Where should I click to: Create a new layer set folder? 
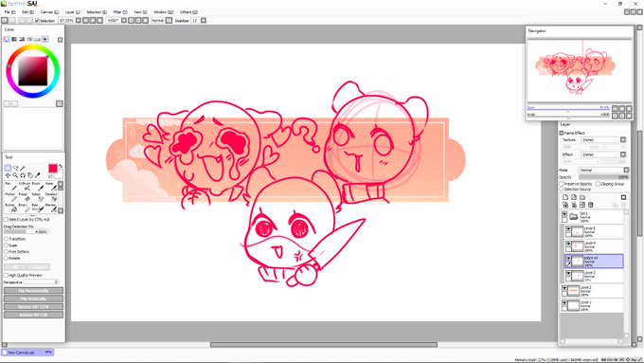pyautogui.click(x=582, y=197)
